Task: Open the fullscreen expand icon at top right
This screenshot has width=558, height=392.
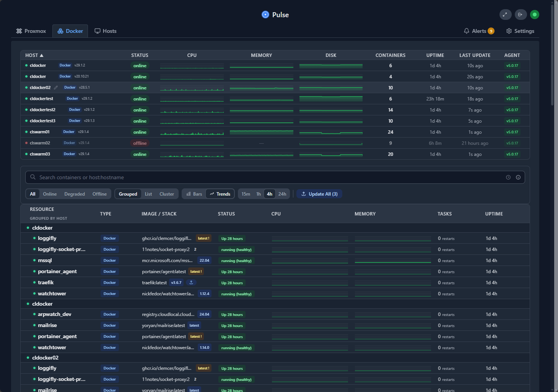Action: coord(505,15)
